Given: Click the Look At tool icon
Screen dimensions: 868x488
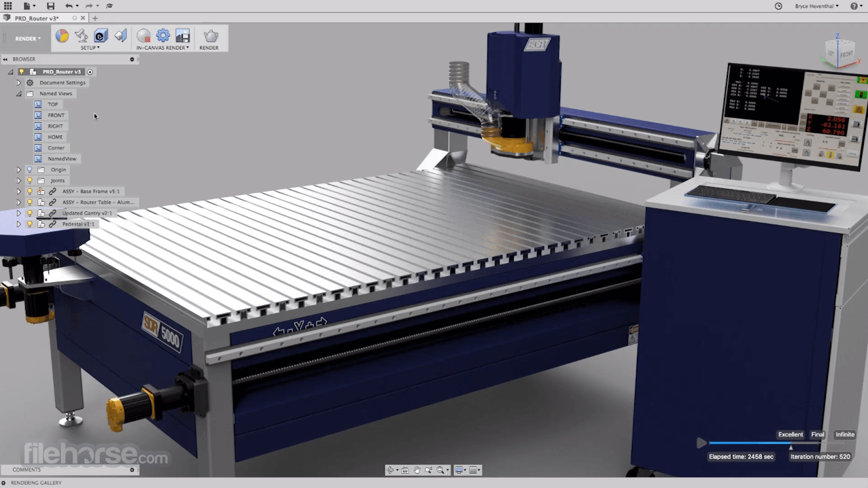Looking at the screenshot, I should point(405,470).
